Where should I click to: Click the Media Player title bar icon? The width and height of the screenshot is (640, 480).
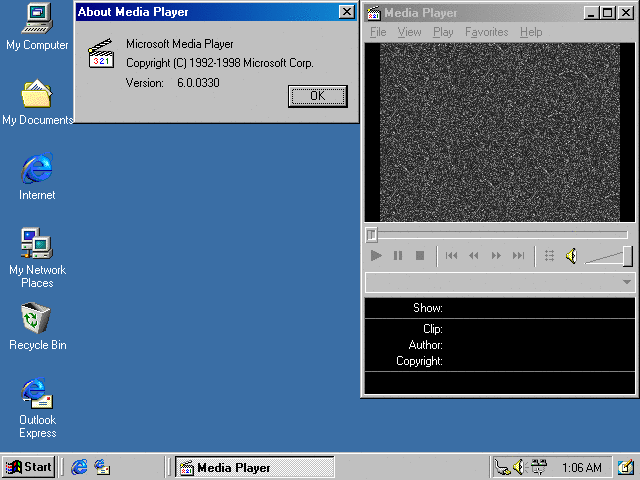(x=373, y=13)
